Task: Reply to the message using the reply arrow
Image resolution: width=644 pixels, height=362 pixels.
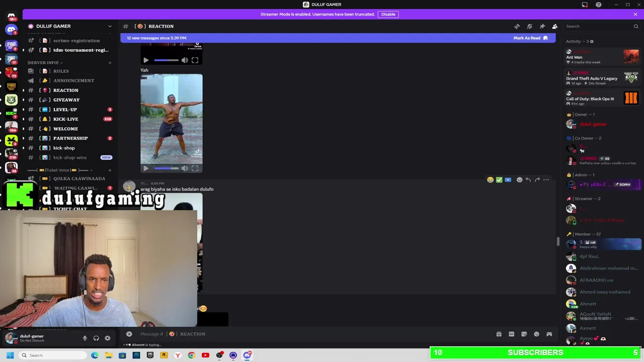Action: [x=528, y=179]
